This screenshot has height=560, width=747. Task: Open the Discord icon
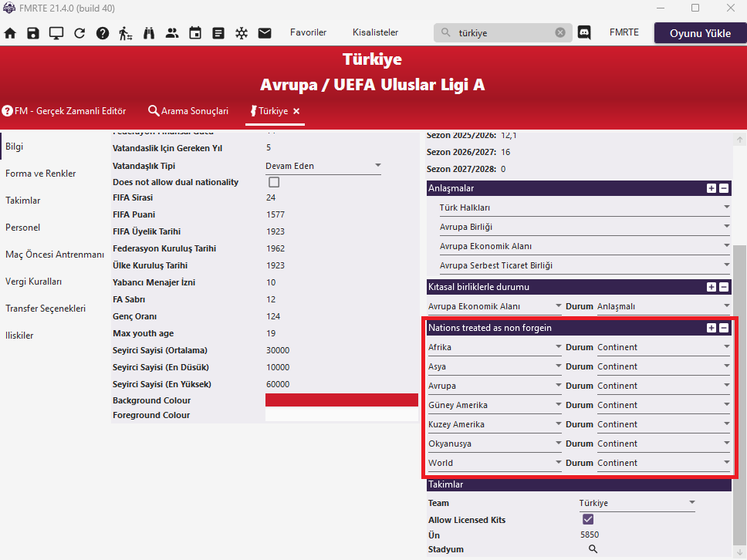click(x=584, y=33)
